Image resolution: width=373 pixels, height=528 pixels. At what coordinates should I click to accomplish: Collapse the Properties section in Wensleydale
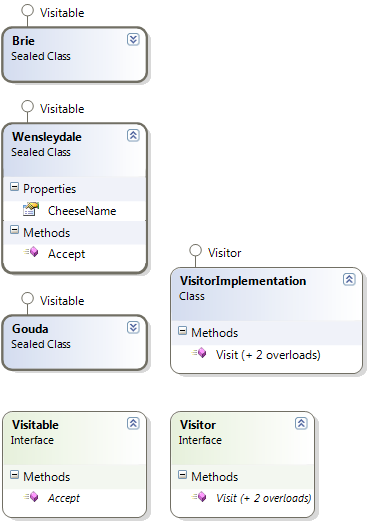coord(14,187)
